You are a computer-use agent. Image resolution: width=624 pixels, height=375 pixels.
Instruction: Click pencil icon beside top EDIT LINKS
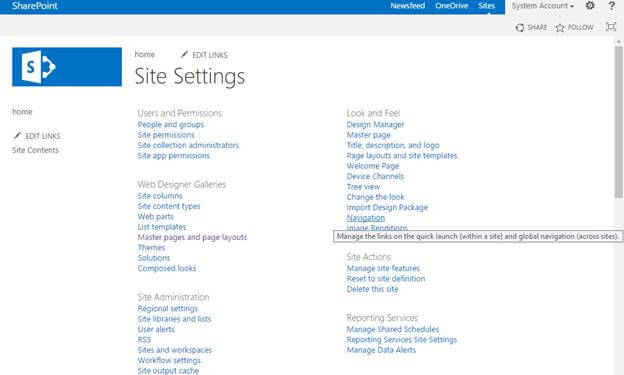pyautogui.click(x=184, y=55)
